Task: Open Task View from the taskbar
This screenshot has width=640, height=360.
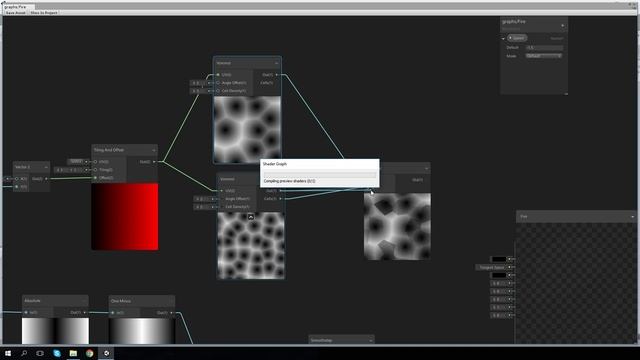Action: tap(40, 353)
